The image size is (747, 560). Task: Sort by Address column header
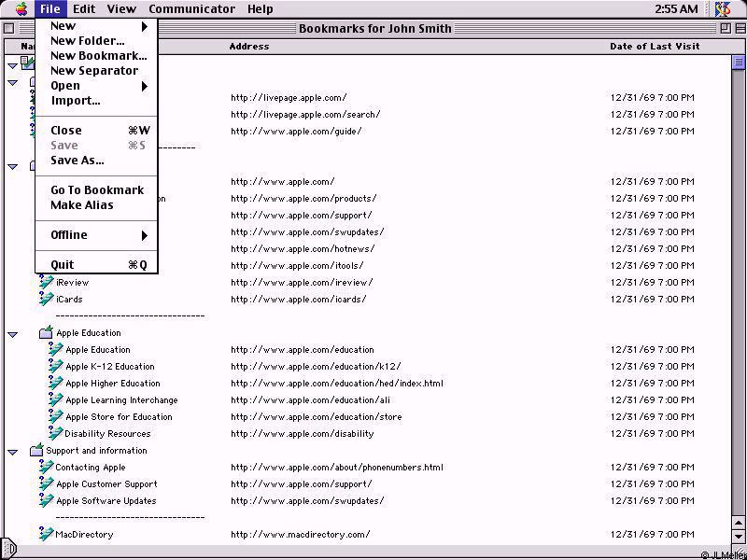pos(249,46)
